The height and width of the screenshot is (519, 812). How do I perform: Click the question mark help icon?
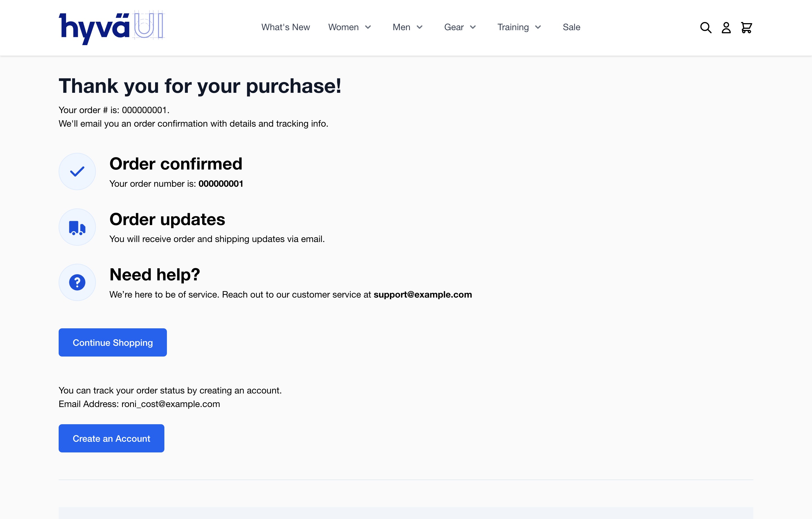coord(77,282)
